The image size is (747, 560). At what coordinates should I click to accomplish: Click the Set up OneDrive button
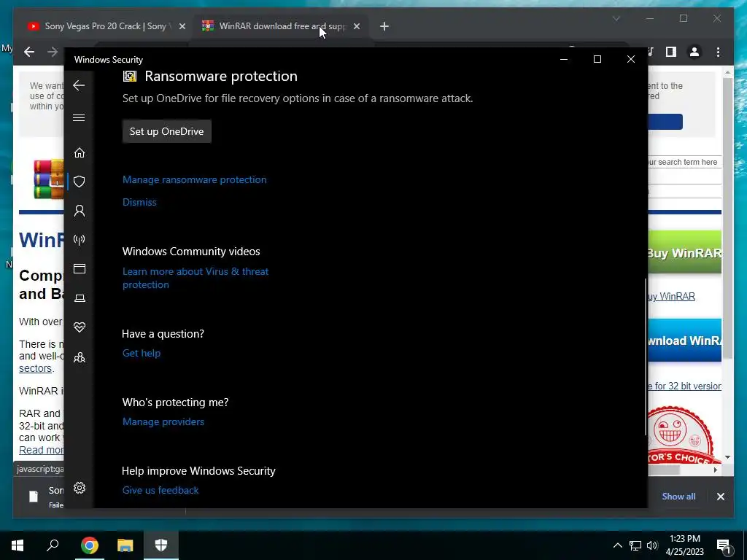pyautogui.click(x=167, y=131)
